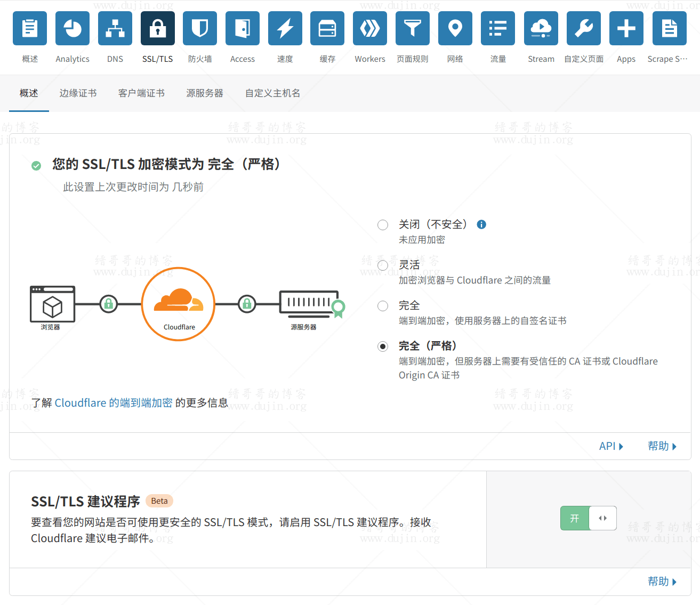Select the 完全 encryption mode
Viewport: 700px width, 605px height.
[x=382, y=305]
